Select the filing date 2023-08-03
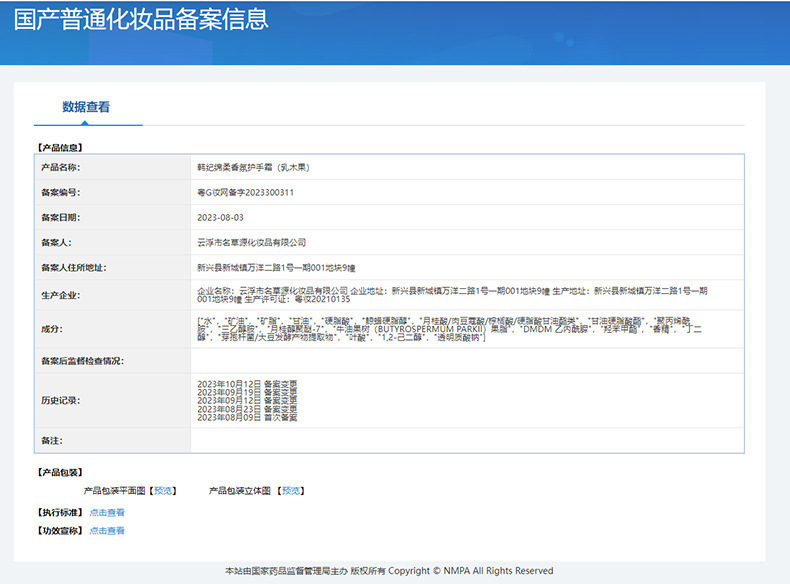 220,218
